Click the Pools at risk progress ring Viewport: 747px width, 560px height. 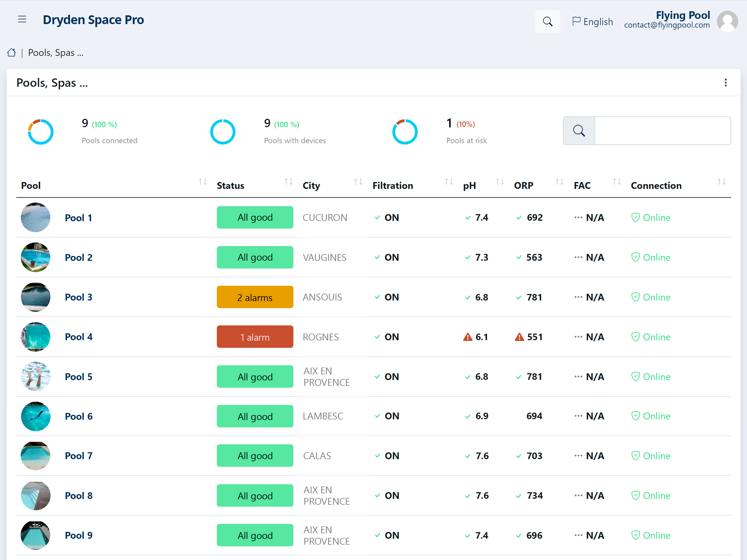click(405, 132)
